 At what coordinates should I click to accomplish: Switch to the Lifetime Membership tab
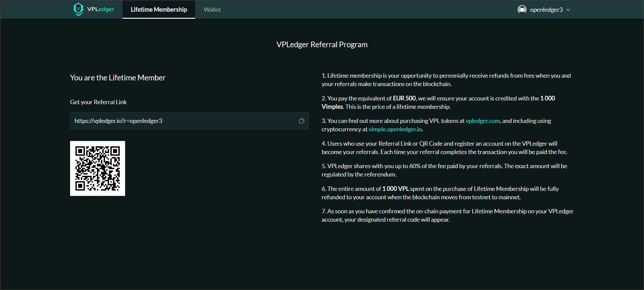[x=159, y=10]
